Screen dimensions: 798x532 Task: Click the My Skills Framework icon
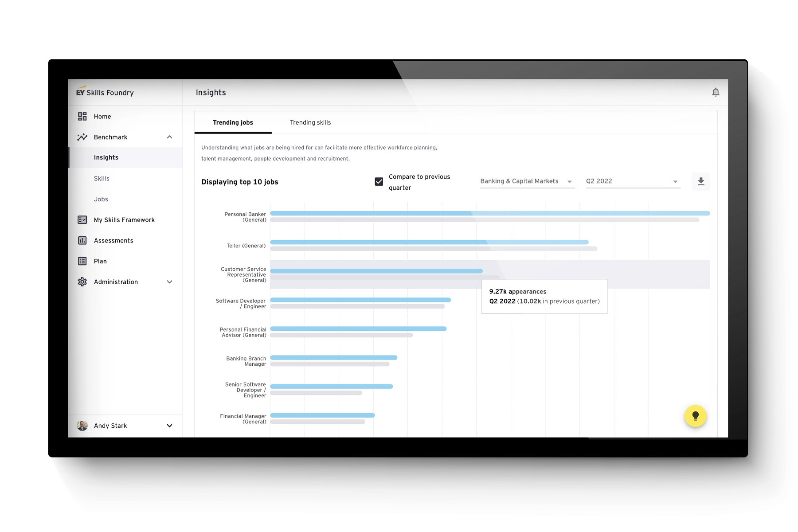coord(82,220)
